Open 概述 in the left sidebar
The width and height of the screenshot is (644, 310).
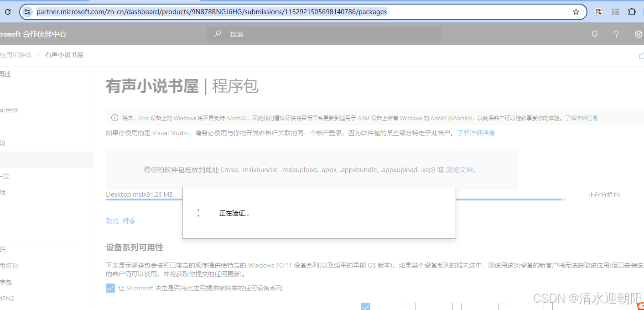tap(5, 74)
